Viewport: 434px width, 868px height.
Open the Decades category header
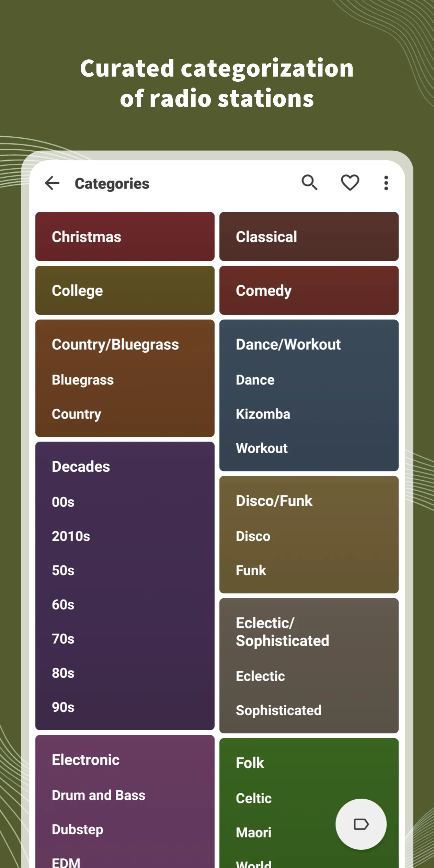81,467
